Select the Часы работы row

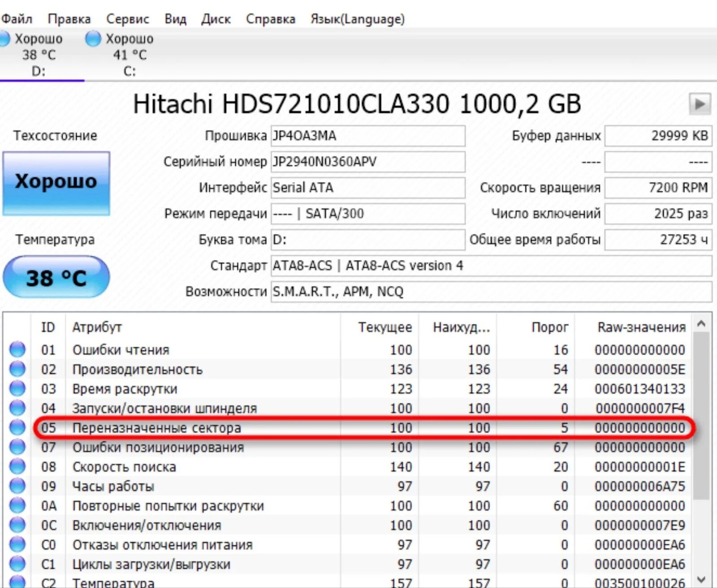[x=348, y=486]
